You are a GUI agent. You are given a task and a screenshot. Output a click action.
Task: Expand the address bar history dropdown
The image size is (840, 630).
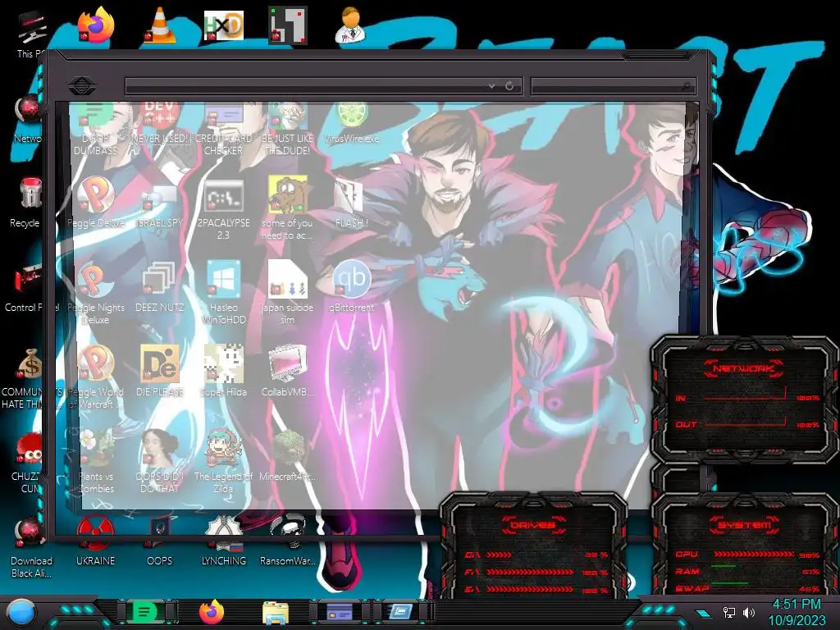[x=492, y=85]
